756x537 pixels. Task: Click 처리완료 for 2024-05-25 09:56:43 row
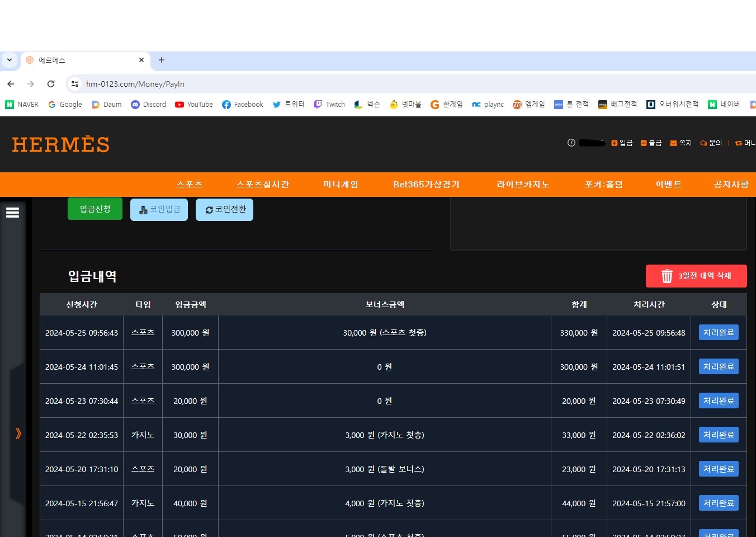coord(719,332)
